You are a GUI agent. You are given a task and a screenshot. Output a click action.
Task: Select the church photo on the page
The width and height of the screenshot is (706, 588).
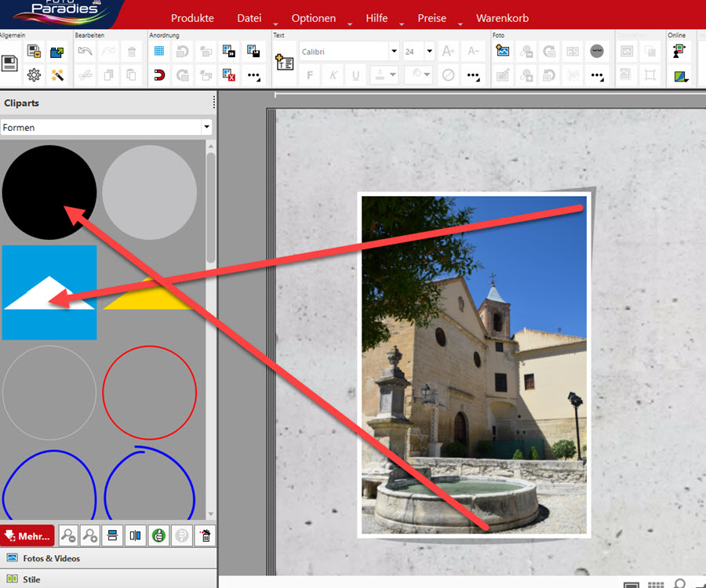coord(474,365)
